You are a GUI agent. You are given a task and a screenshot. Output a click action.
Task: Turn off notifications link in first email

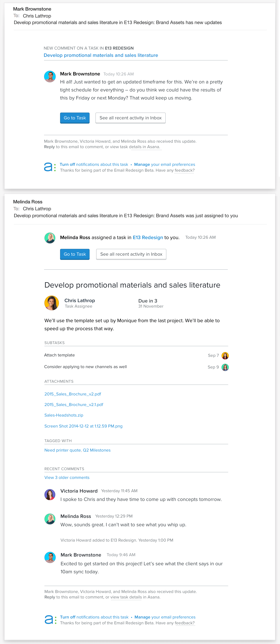[94, 165]
